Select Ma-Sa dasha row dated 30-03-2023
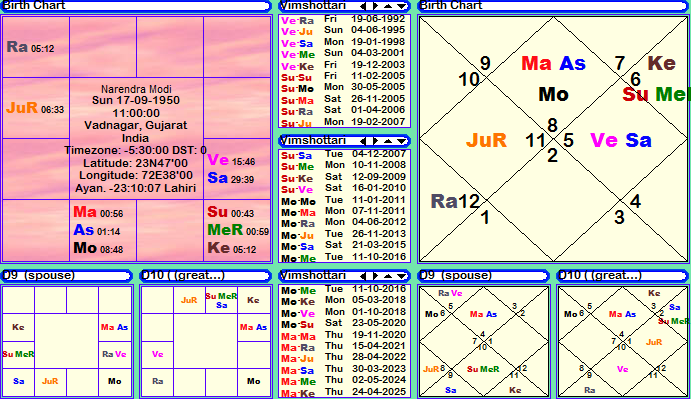 point(343,369)
